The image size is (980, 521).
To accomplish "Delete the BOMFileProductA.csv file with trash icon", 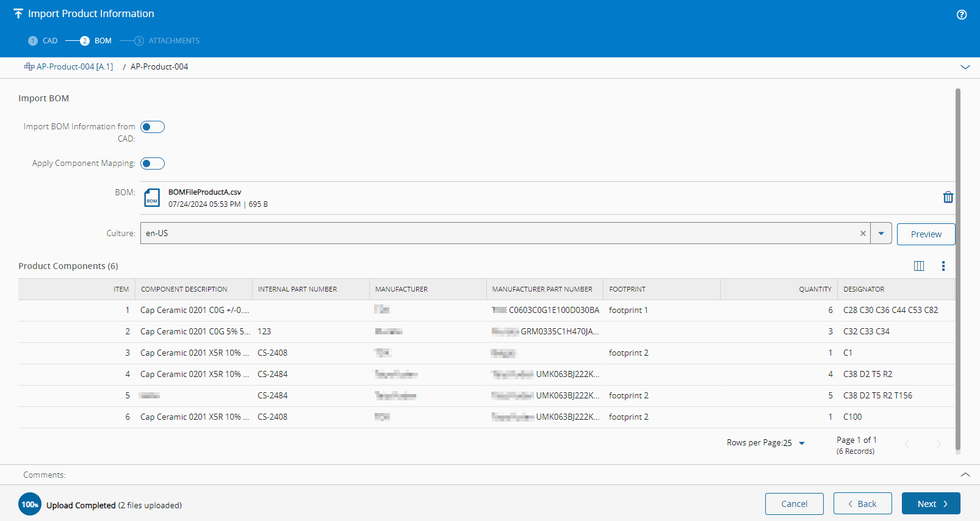I will point(948,197).
